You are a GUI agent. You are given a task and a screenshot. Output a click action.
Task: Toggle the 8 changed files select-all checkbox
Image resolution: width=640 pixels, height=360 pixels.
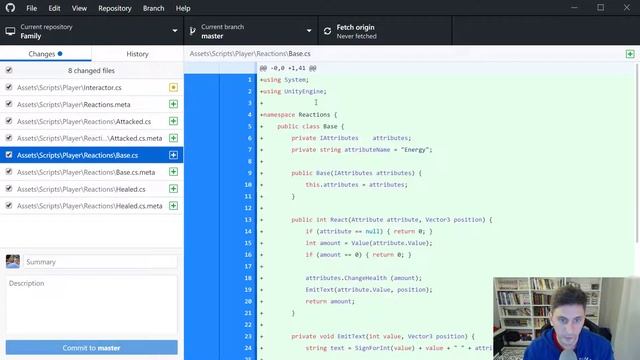9,70
